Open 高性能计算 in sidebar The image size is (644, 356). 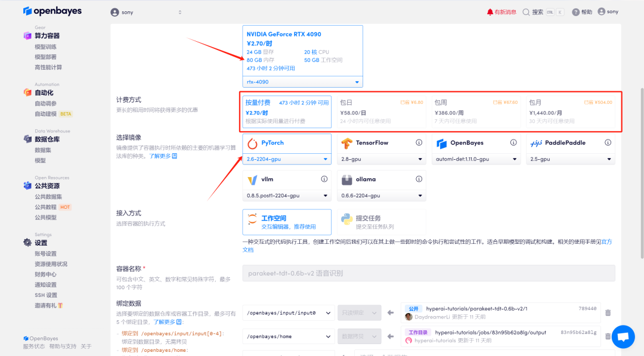(x=48, y=67)
